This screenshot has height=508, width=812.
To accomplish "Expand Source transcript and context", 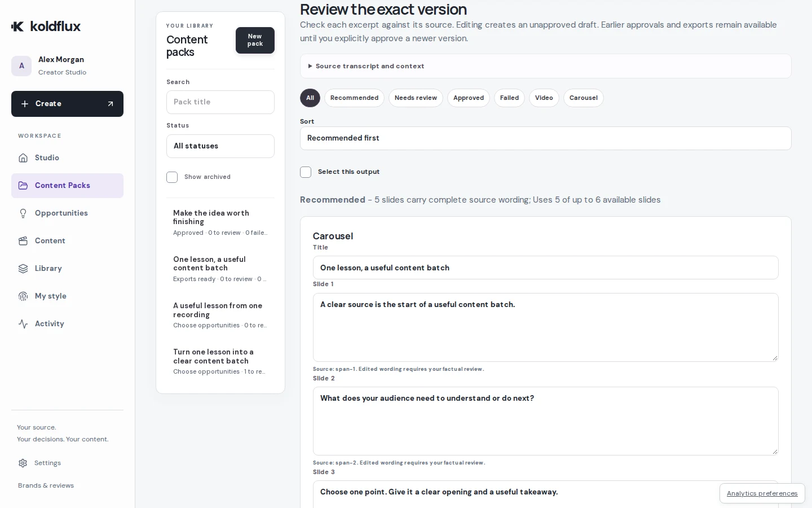I will click(x=546, y=66).
